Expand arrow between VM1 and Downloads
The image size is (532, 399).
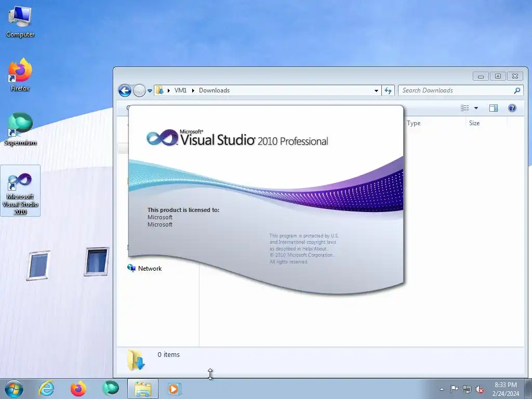point(193,90)
